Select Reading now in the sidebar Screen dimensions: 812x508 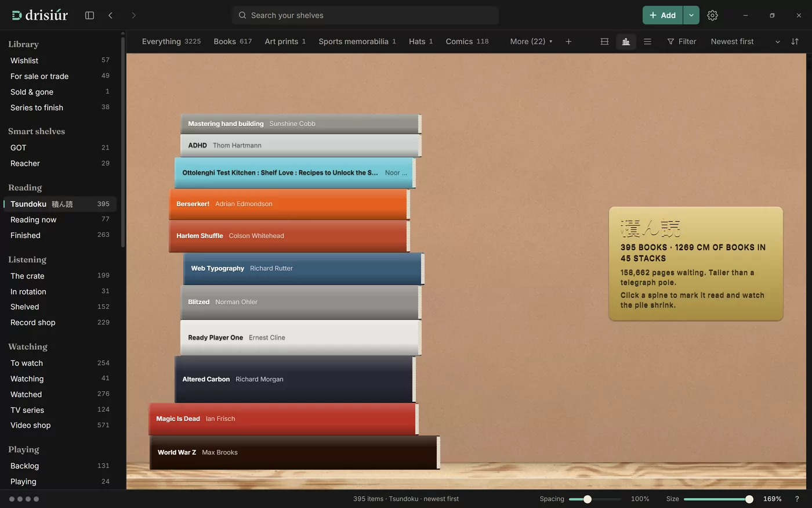pyautogui.click(x=60, y=219)
